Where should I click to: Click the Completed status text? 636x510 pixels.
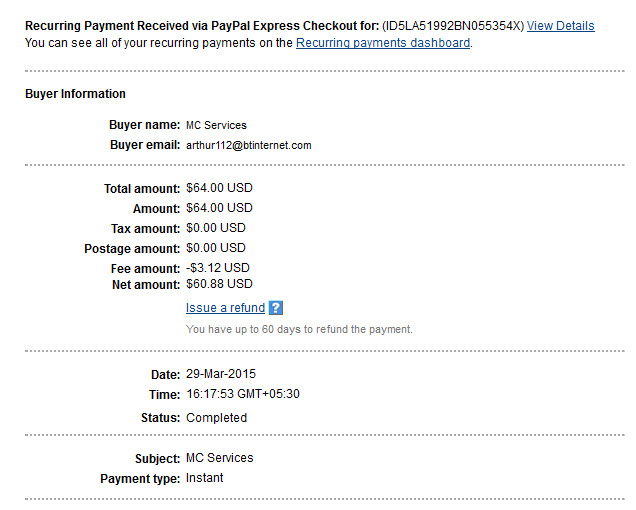click(216, 418)
